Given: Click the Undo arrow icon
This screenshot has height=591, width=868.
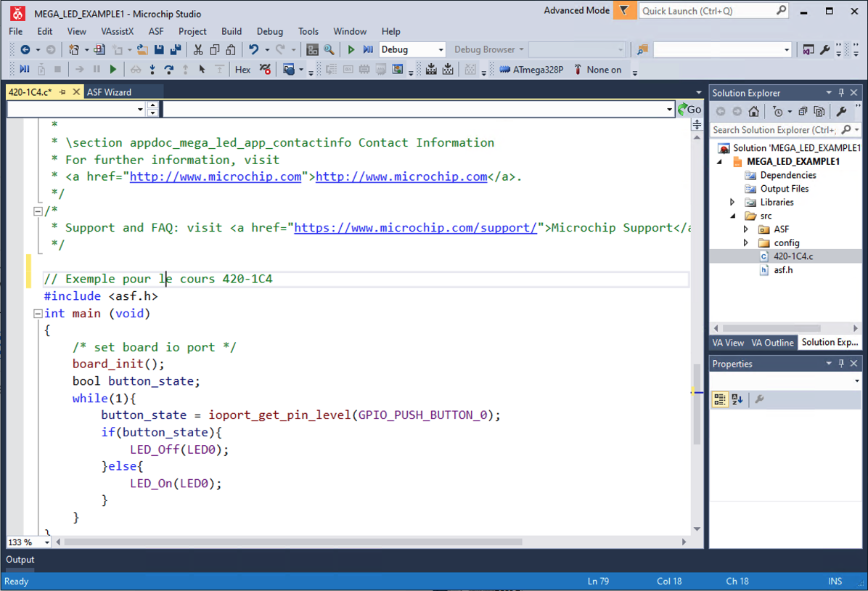Looking at the screenshot, I should 253,50.
